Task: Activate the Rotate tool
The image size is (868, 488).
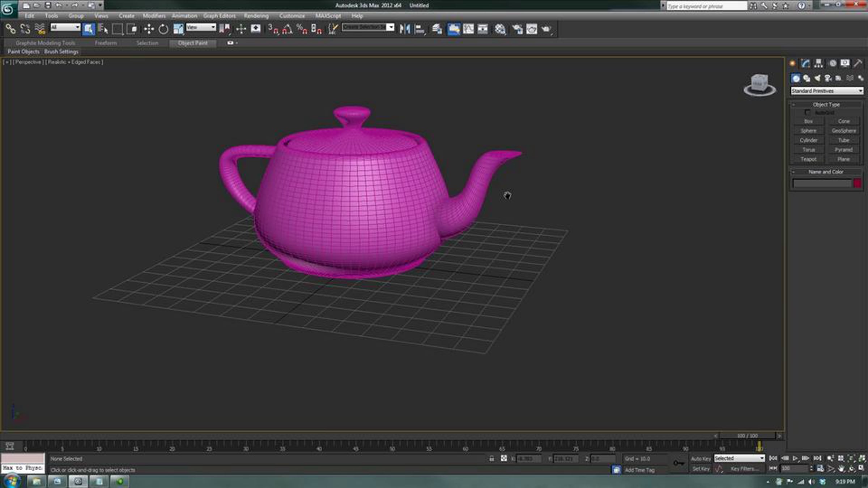Action: coord(163,29)
